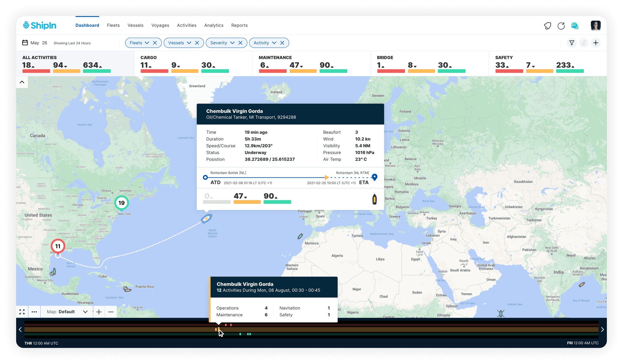
Task: Switch to the Analytics tab
Action: tap(214, 25)
